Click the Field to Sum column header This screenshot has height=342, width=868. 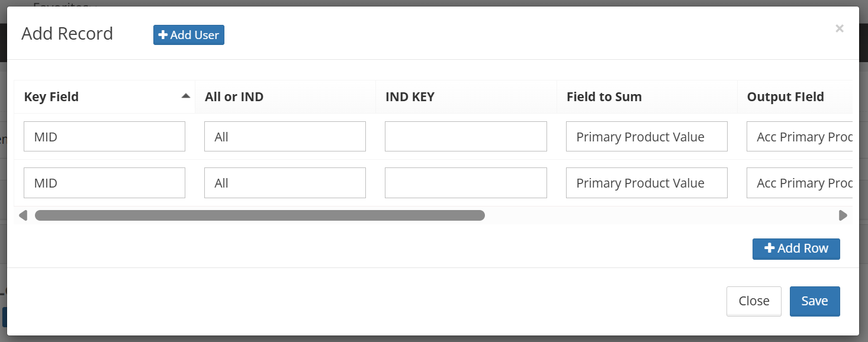click(604, 97)
